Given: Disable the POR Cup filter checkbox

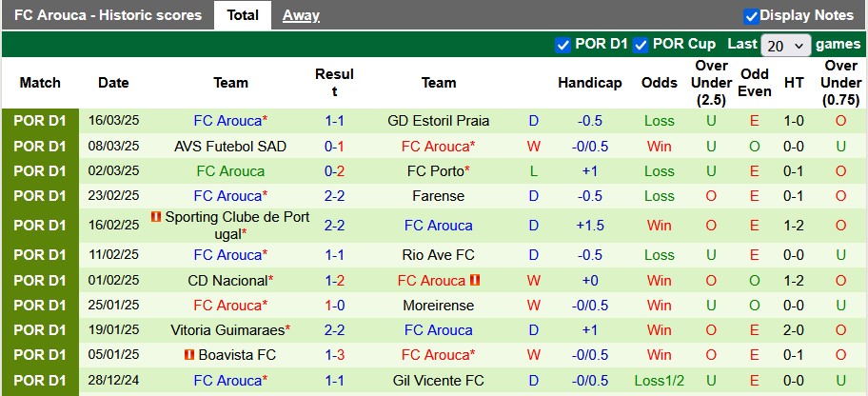Looking at the screenshot, I should pyautogui.click(x=641, y=45).
